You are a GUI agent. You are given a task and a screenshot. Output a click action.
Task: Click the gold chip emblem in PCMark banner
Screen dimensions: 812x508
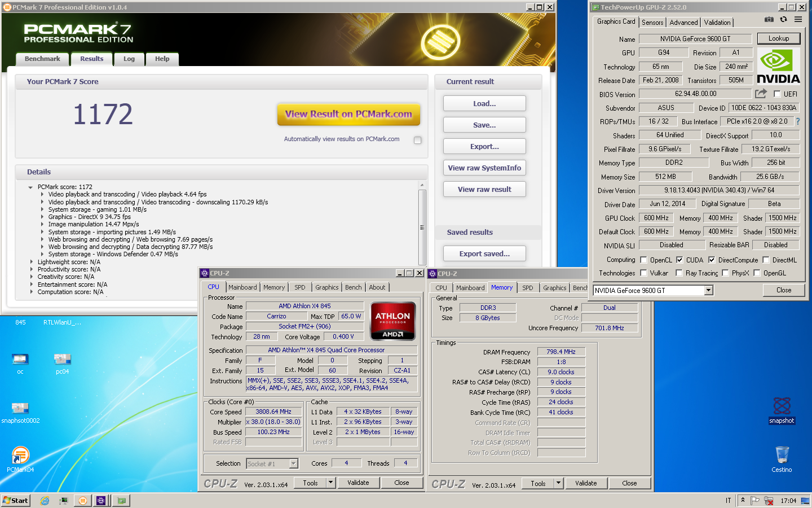440,41
